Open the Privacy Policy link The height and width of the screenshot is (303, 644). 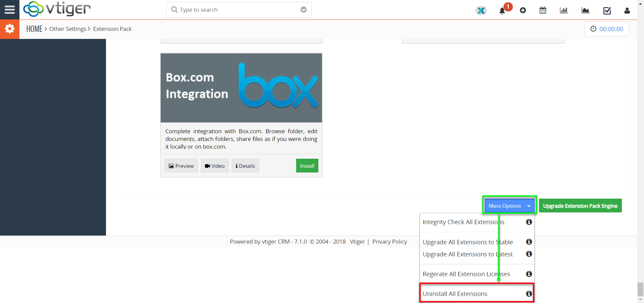coord(389,242)
